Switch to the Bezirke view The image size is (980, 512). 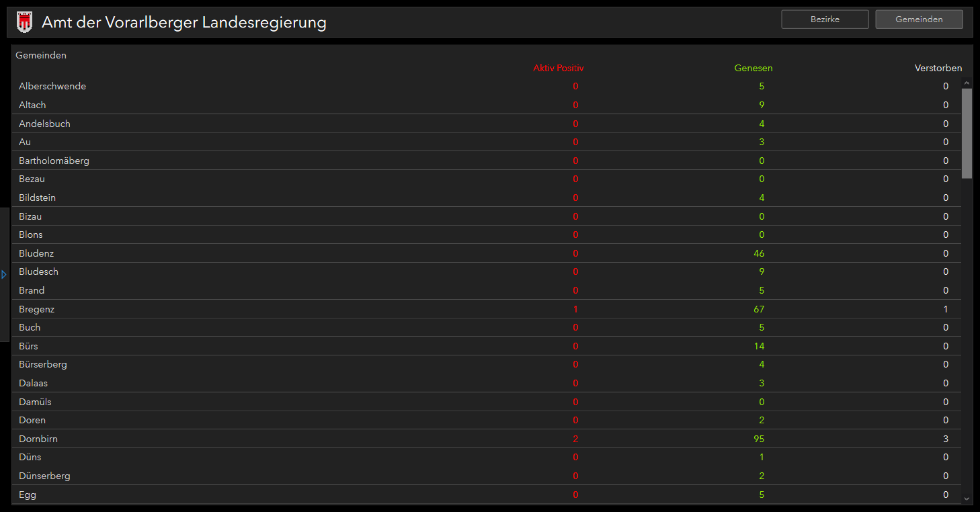tap(825, 19)
